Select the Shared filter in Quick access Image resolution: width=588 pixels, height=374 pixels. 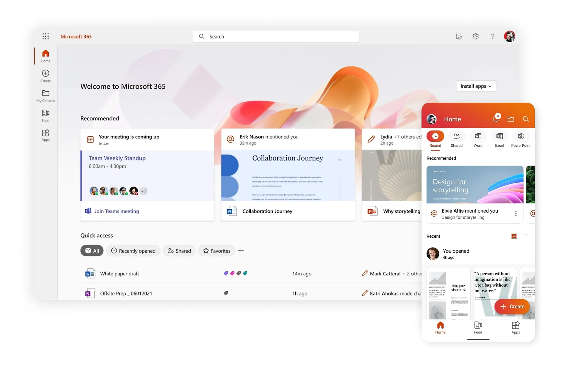tap(179, 251)
